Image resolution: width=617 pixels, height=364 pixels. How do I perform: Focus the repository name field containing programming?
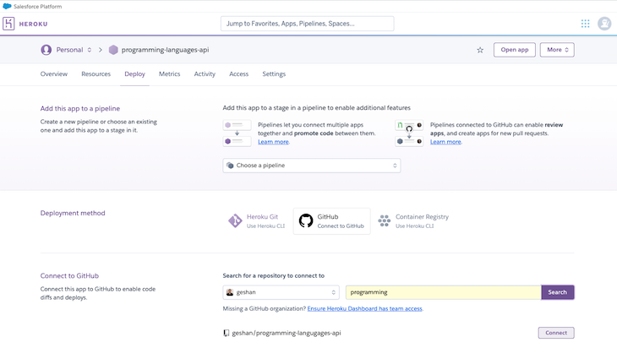[444, 292]
